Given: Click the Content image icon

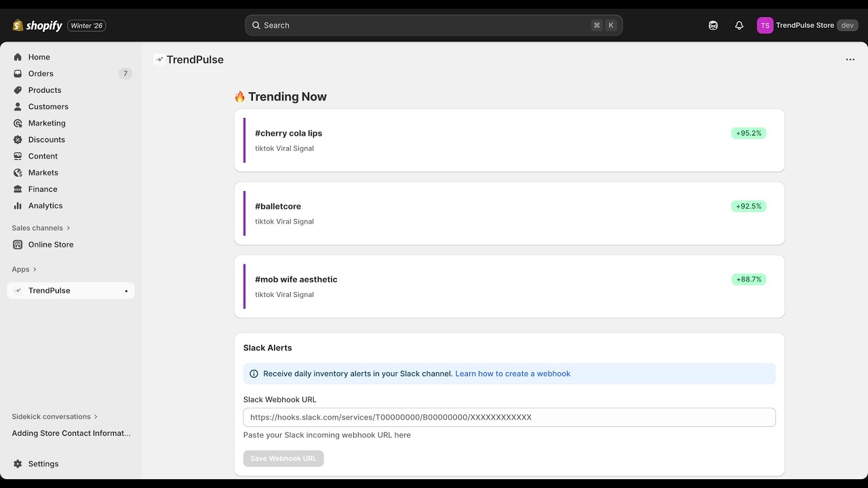Looking at the screenshot, I should click(x=18, y=156).
